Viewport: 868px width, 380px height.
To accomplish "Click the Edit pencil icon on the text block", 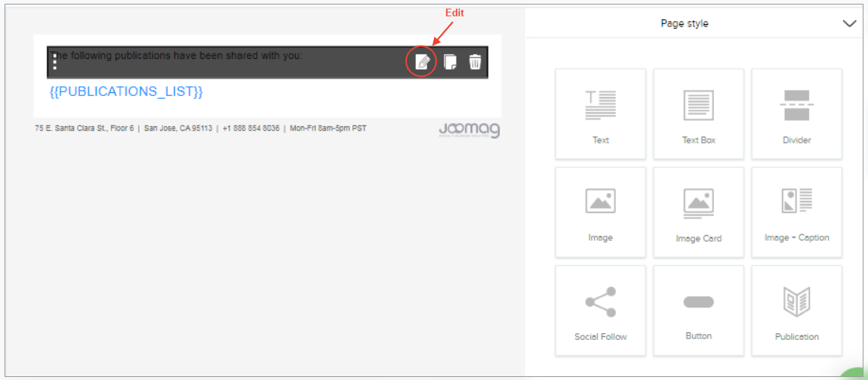I will point(423,62).
